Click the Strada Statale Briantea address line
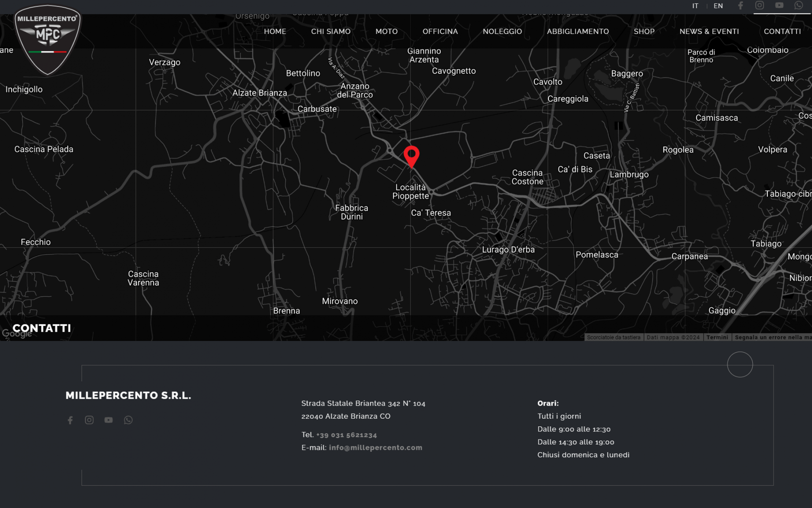812x508 pixels. coord(363,403)
